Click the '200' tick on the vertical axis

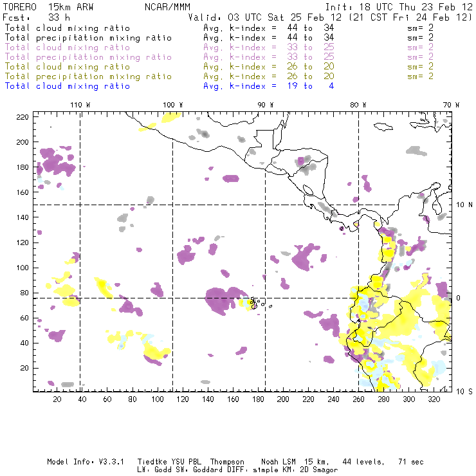pyautogui.click(x=23, y=142)
